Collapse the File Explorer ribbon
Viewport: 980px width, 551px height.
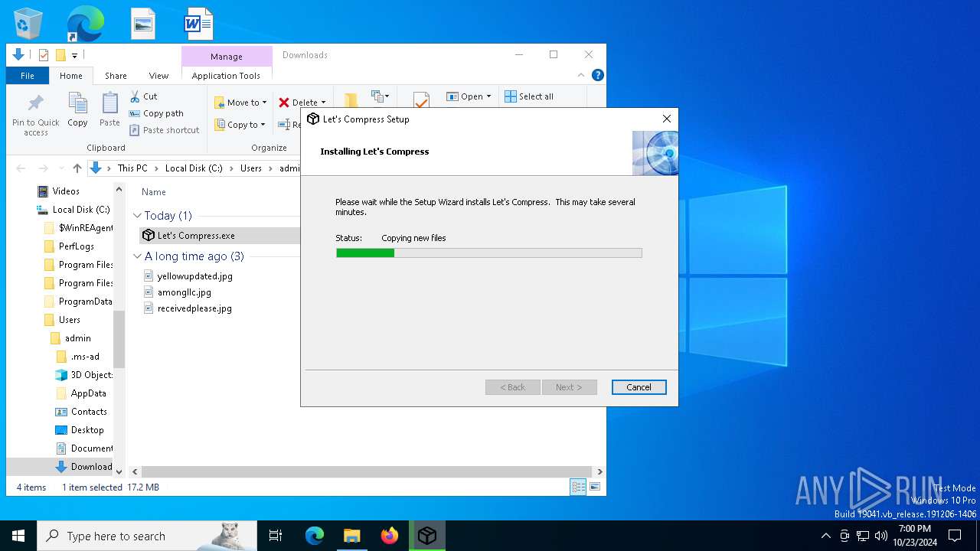[x=582, y=75]
